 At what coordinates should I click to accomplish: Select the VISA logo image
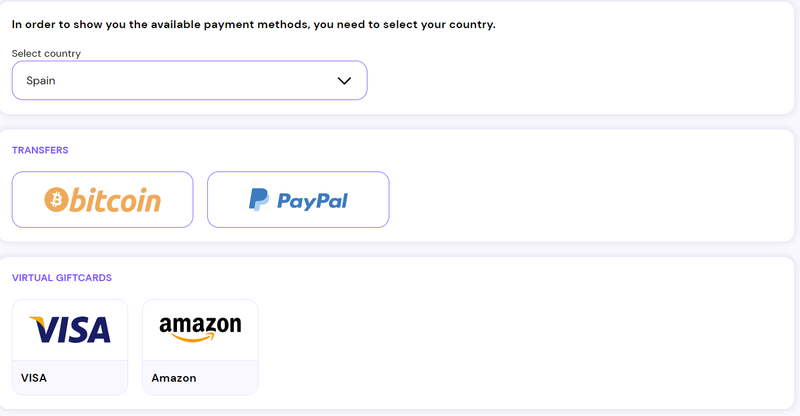(x=70, y=330)
